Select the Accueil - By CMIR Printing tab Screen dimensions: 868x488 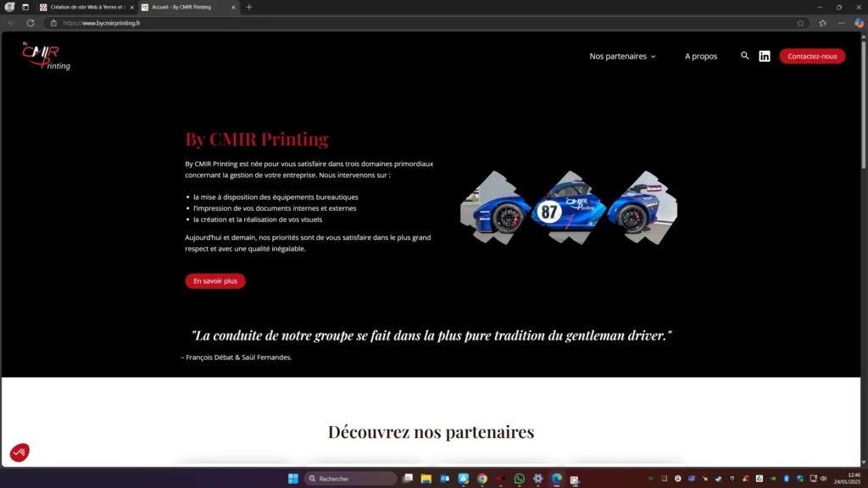187,7
